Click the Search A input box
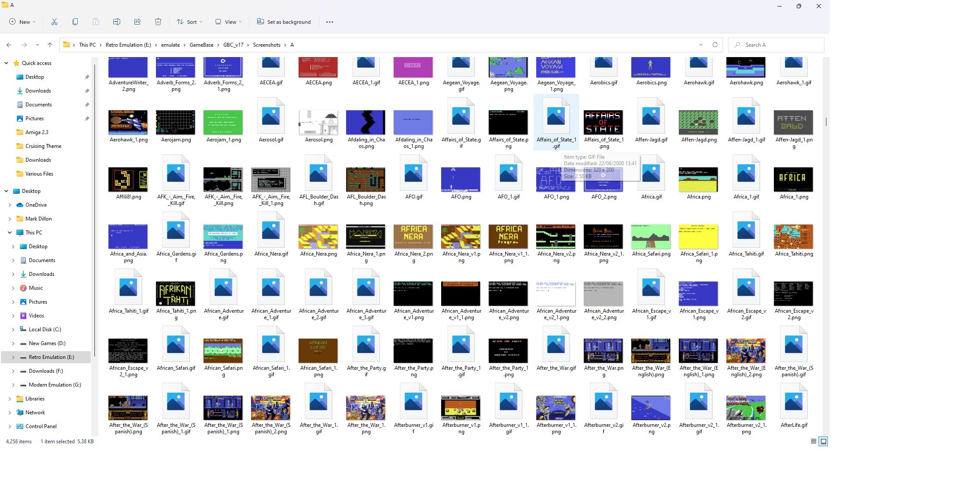Image resolution: width=980 pixels, height=477 pixels. point(776,45)
